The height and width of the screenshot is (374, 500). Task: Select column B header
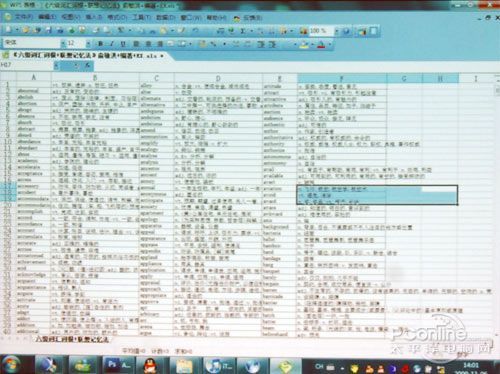pos(95,77)
